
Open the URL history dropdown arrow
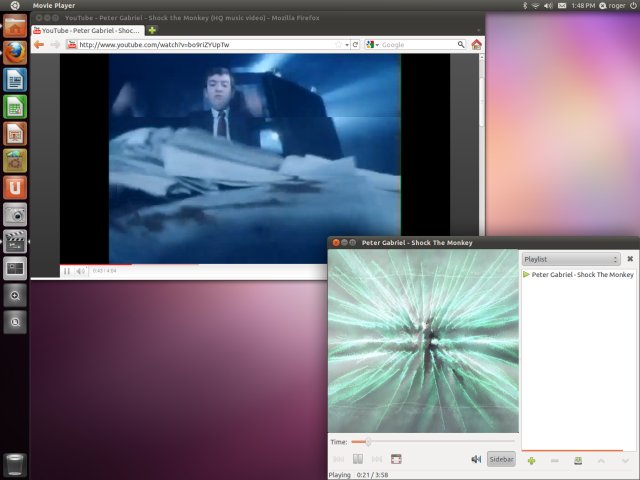point(347,45)
